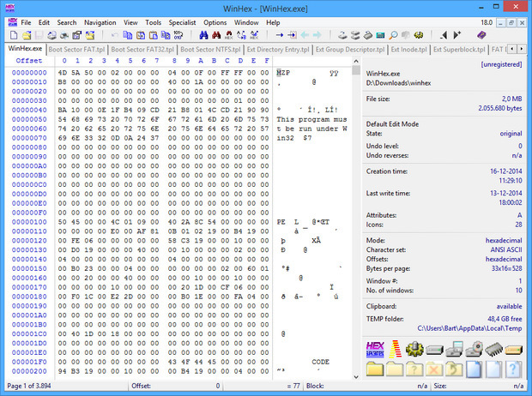The width and height of the screenshot is (532, 396).
Task: Click the A-to-B Replace Text icon
Action: [242, 35]
